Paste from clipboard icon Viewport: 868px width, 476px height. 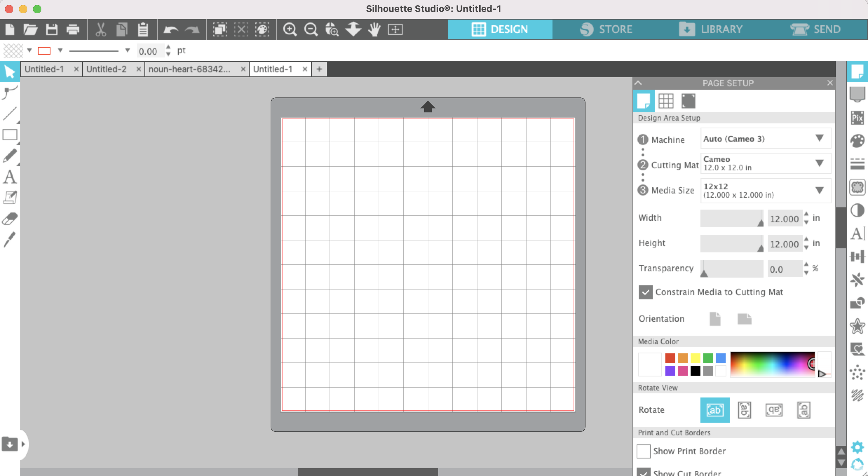click(x=143, y=29)
